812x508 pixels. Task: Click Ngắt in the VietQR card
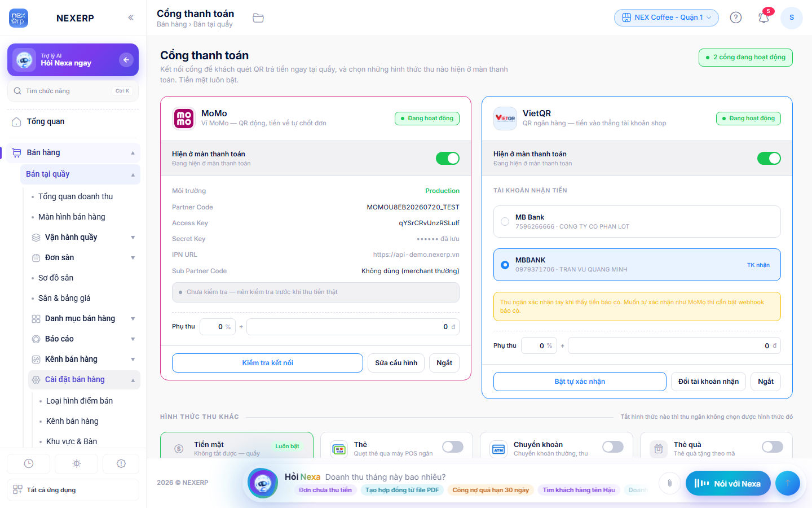click(766, 382)
